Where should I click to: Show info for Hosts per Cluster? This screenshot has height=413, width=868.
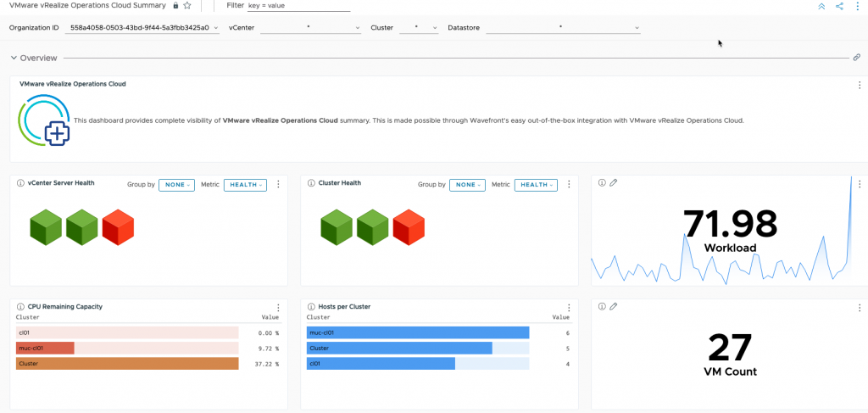(311, 307)
